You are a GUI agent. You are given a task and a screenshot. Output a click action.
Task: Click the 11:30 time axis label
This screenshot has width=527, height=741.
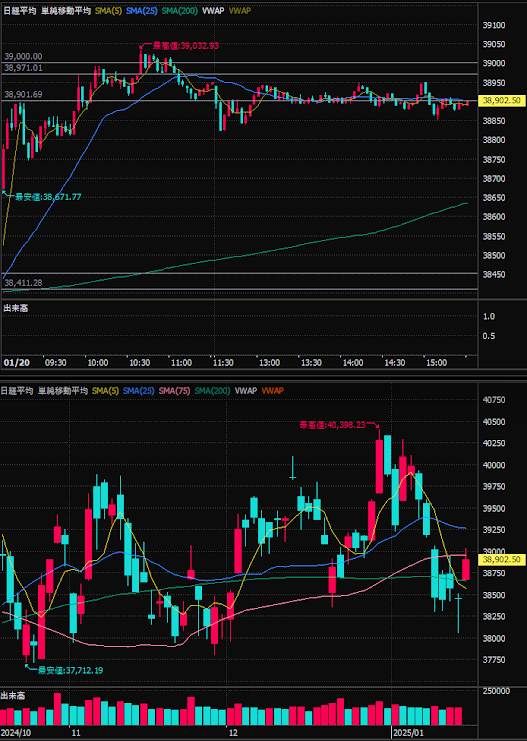tap(223, 363)
